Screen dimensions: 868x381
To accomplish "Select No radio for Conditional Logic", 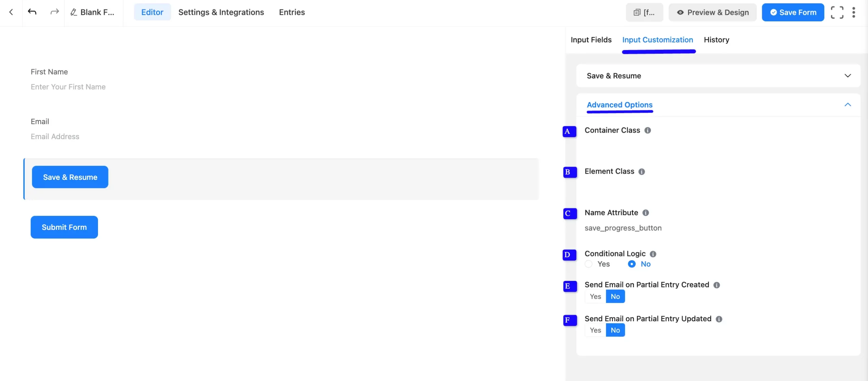I will click(x=632, y=264).
